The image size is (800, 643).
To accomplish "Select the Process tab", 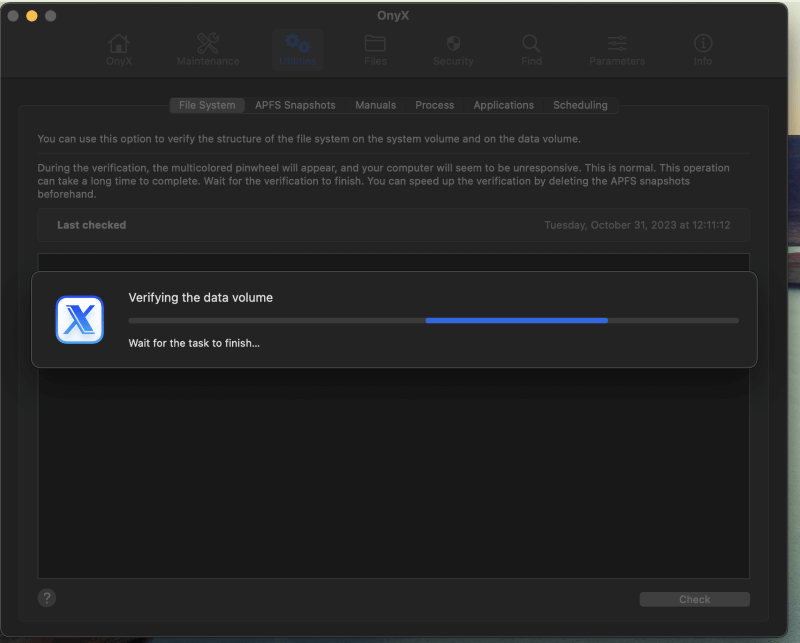I will (x=435, y=105).
